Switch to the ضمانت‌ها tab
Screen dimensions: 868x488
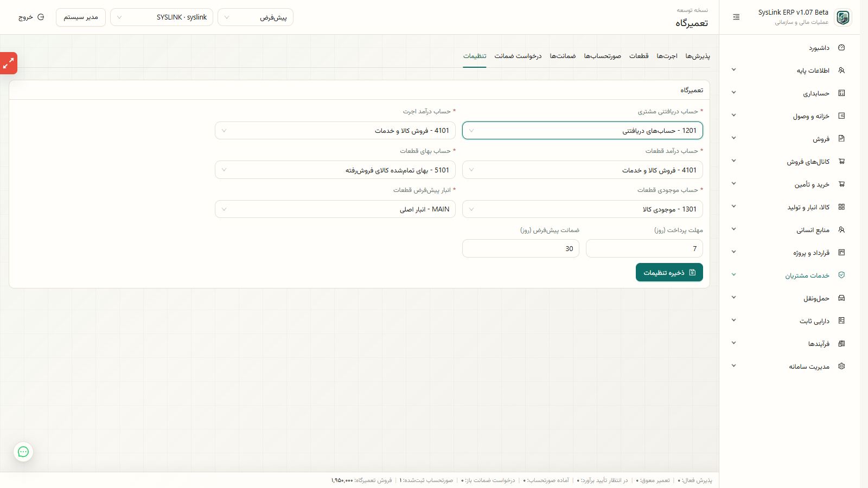pos(563,56)
